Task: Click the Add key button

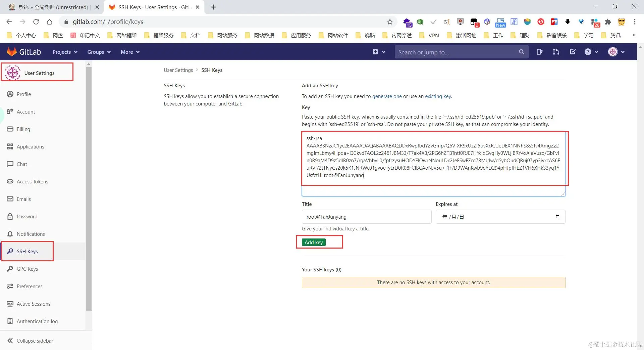Action: click(314, 242)
